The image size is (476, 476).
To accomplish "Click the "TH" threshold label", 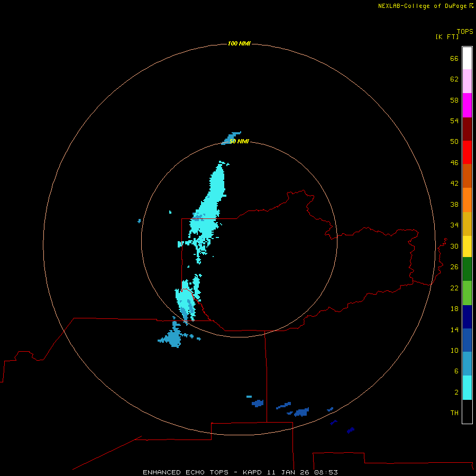I will (x=454, y=413).
